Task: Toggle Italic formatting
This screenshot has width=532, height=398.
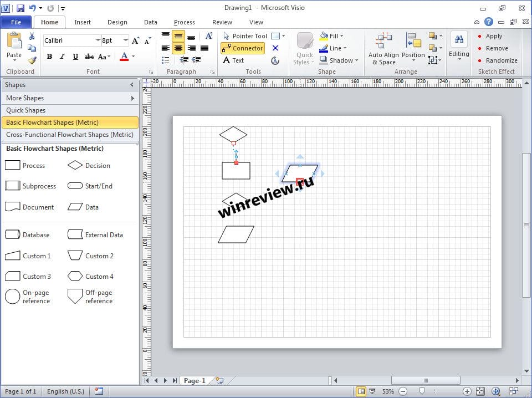Action: [62, 57]
